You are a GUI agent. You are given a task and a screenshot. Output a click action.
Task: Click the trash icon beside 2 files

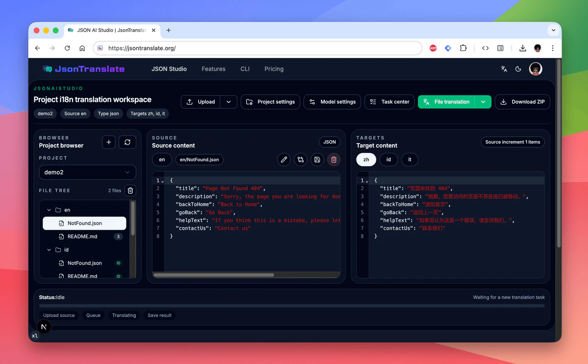(x=130, y=191)
